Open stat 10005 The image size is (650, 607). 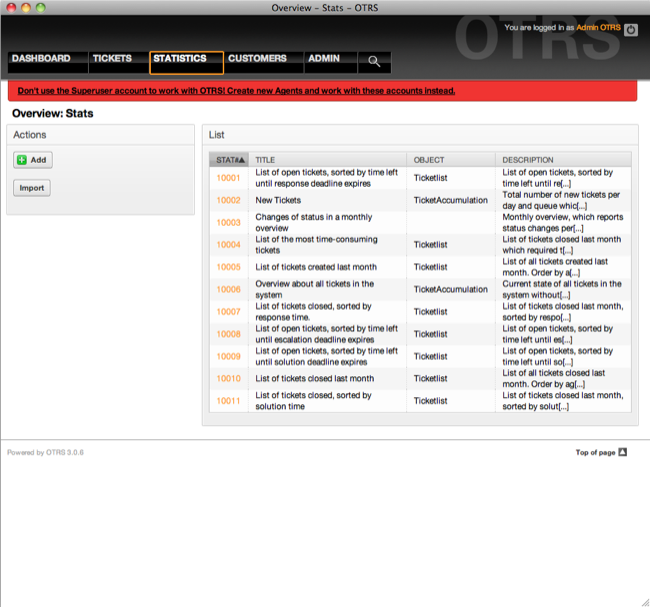228,267
